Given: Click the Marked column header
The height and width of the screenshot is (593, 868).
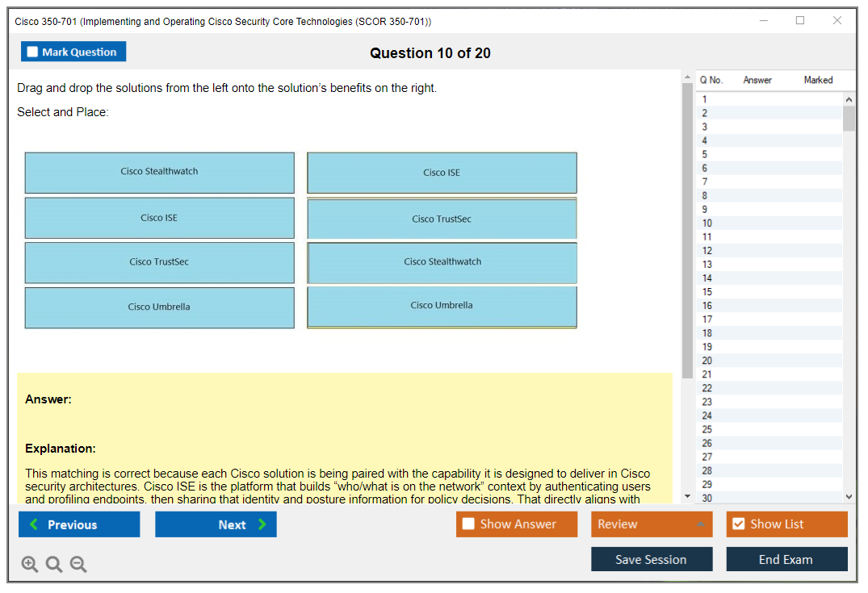Looking at the screenshot, I should point(818,80).
